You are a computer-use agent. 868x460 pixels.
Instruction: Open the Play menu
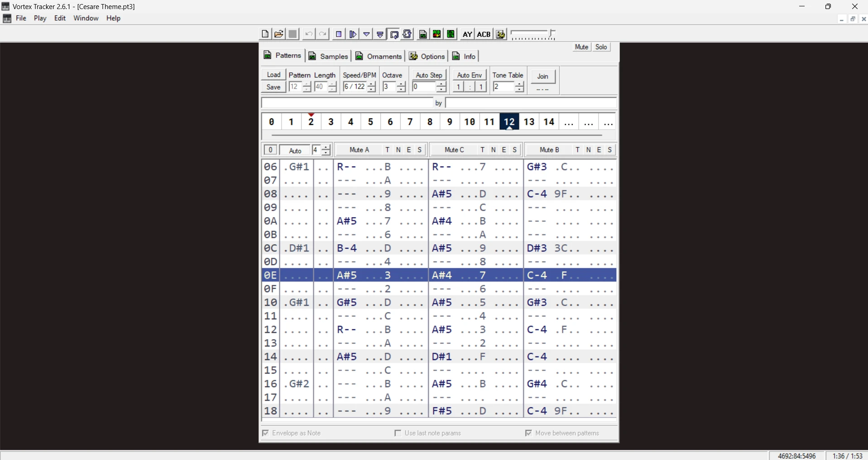(40, 19)
